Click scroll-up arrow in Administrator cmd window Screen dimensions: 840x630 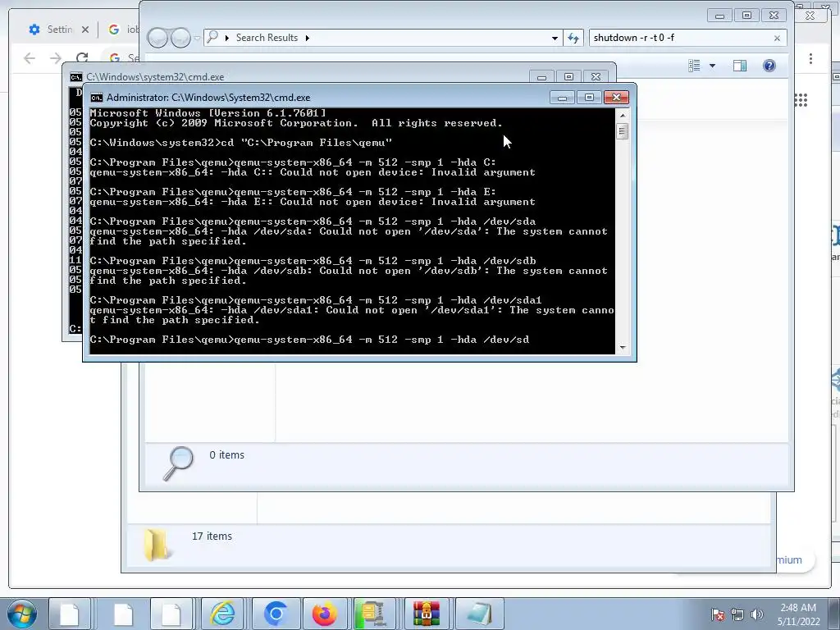(x=623, y=115)
